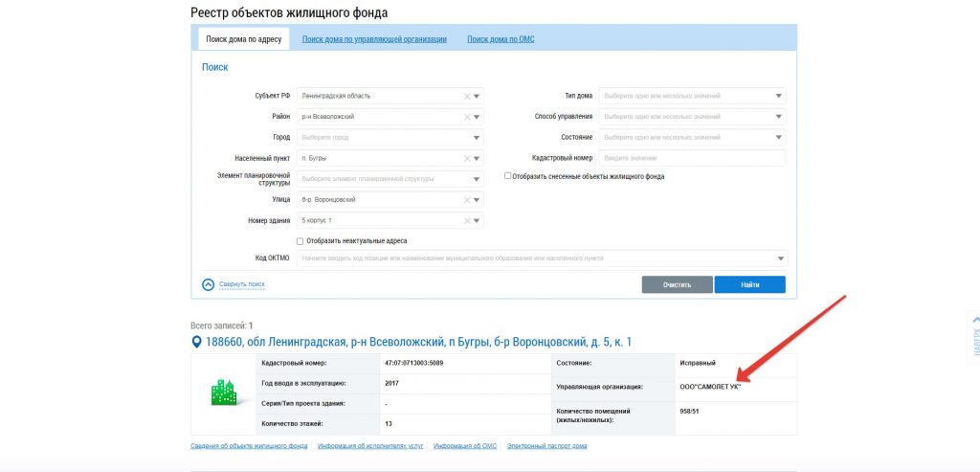Viewport: 980px width, 472px height.
Task: Open the address link 188660, обл Ленинградская
Action: [x=419, y=343]
